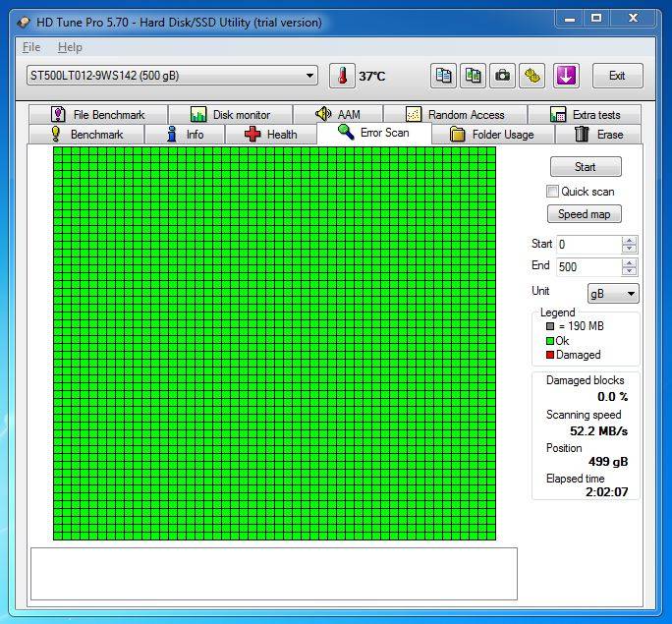This screenshot has width=672, height=624.
Task: Open the Speed map view
Action: (x=585, y=214)
